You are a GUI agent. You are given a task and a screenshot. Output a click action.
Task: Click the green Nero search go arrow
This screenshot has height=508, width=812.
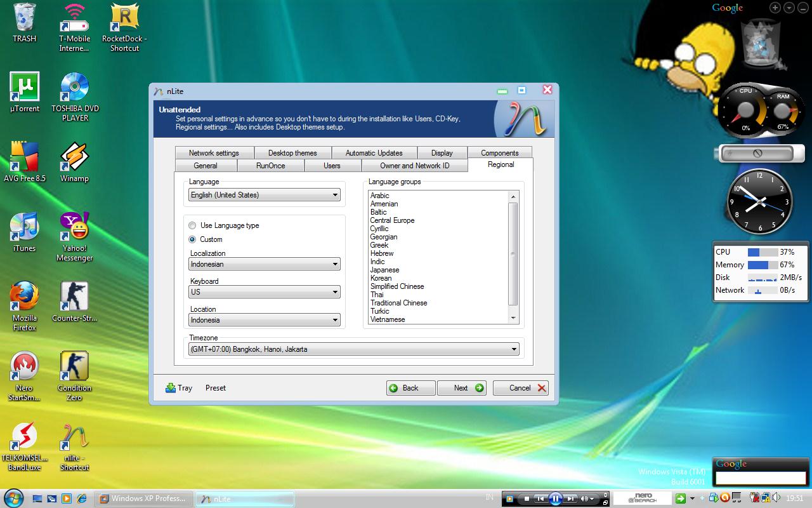[x=680, y=498]
